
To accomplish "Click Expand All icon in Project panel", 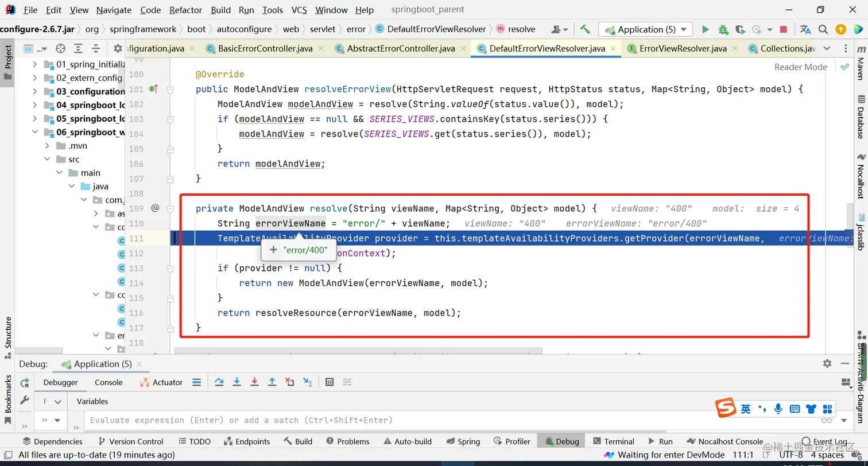I will (78, 49).
